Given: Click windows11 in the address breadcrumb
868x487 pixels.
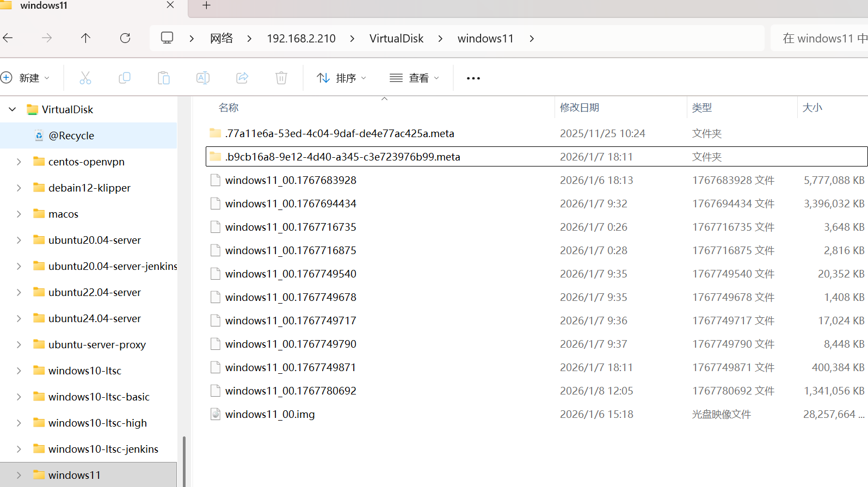Looking at the screenshot, I should (x=485, y=38).
